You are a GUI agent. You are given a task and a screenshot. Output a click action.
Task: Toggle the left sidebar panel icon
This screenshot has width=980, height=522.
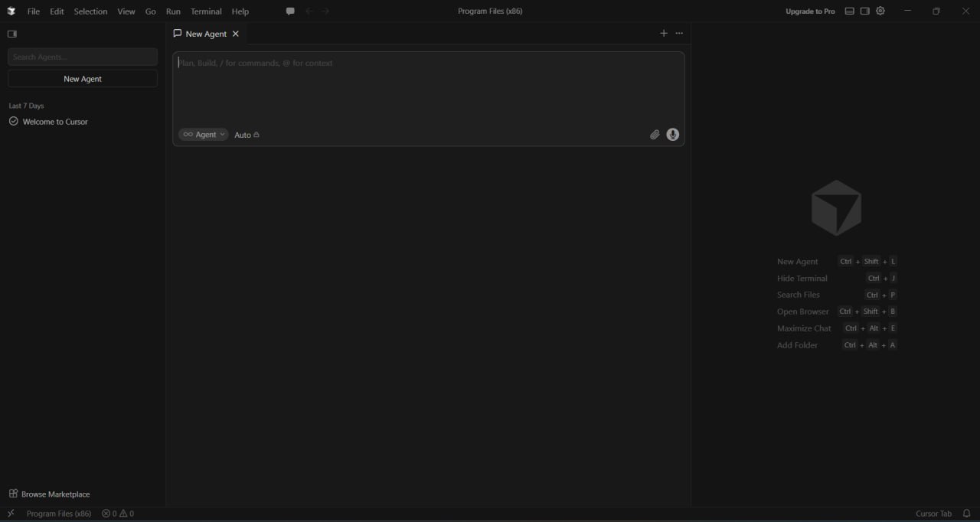pyautogui.click(x=12, y=34)
